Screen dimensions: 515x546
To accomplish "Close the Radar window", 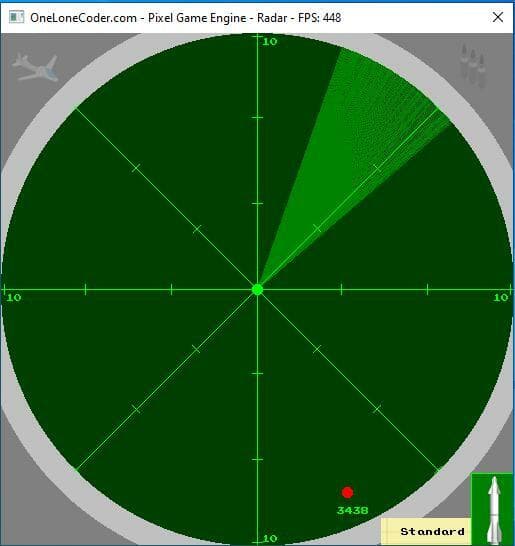I will (x=498, y=17).
